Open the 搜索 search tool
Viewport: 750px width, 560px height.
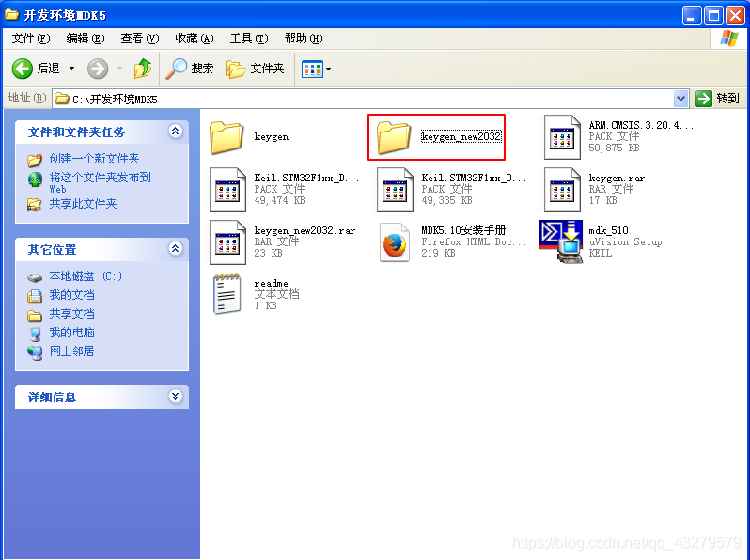click(x=190, y=69)
